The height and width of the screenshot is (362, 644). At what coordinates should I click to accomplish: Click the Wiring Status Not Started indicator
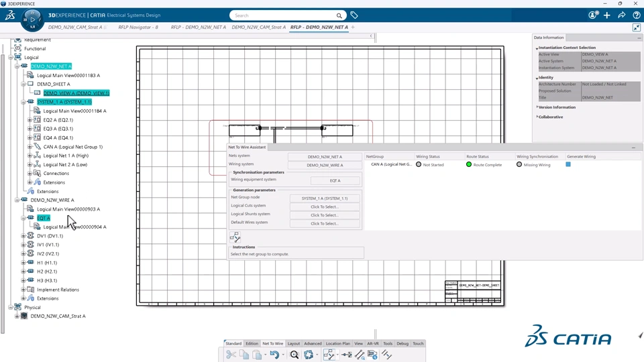[x=419, y=165]
